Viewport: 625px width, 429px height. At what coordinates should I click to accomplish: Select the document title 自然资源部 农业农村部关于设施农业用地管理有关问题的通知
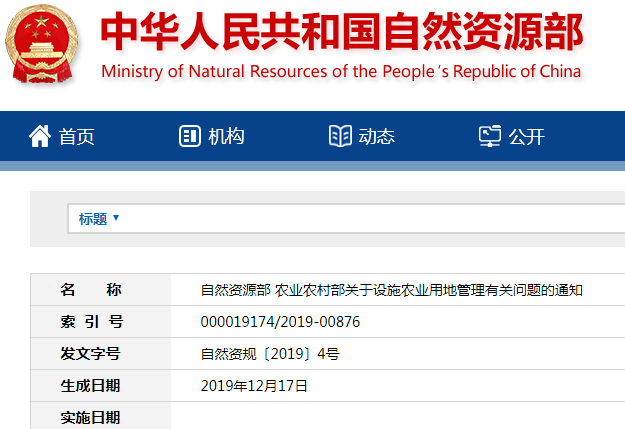tap(391, 290)
